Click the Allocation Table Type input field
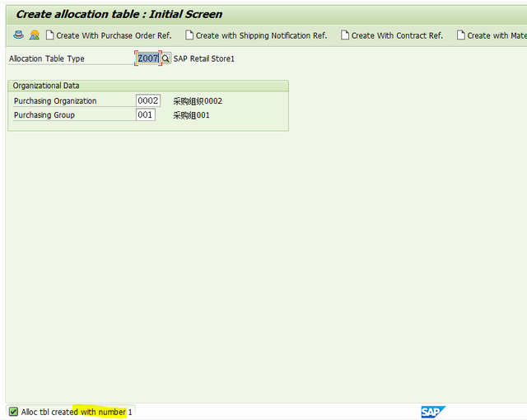Image resolution: width=527 pixels, height=420 pixels. click(x=148, y=58)
